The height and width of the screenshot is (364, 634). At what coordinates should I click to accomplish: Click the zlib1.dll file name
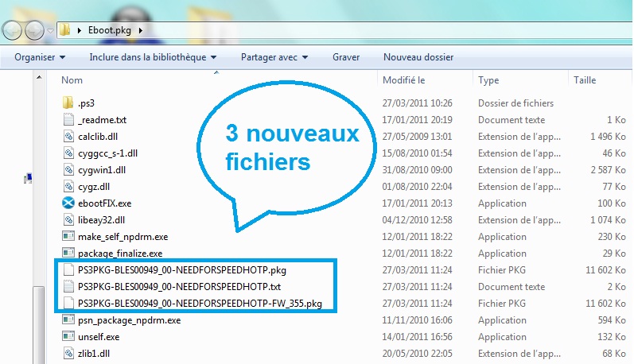pos(93,354)
